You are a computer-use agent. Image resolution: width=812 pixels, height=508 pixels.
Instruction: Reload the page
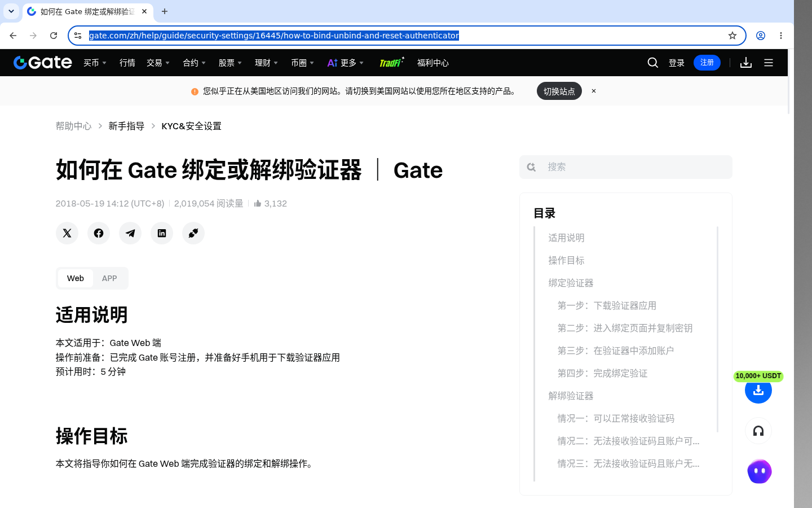(x=54, y=36)
